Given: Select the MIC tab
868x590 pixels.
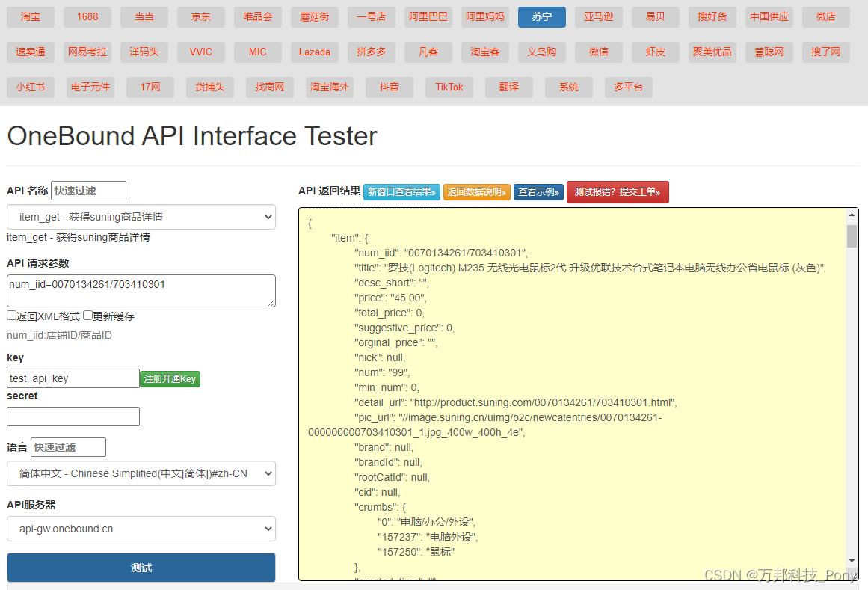Looking at the screenshot, I should tap(257, 52).
